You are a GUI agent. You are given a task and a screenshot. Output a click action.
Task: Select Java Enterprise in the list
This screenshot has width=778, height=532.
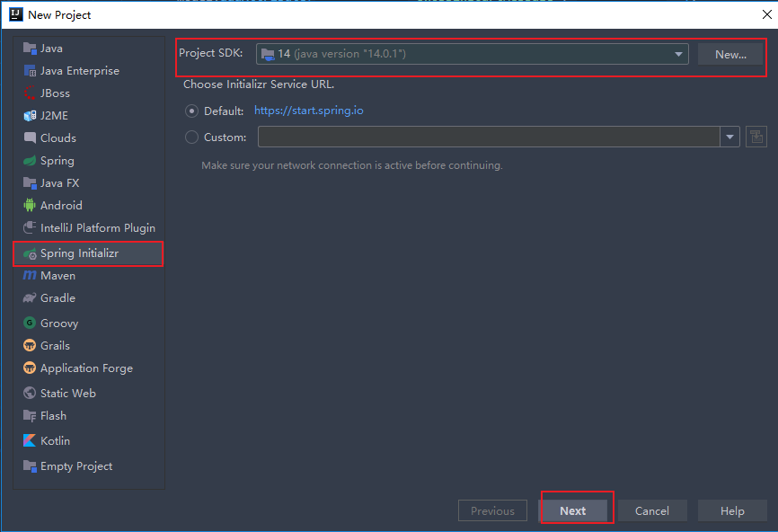[80, 70]
